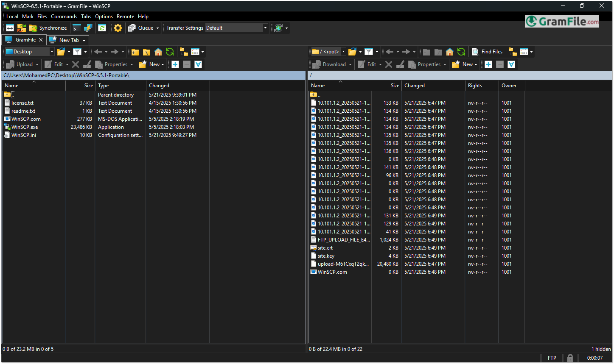
Task: Open the Commands menu
Action: (x=64, y=17)
